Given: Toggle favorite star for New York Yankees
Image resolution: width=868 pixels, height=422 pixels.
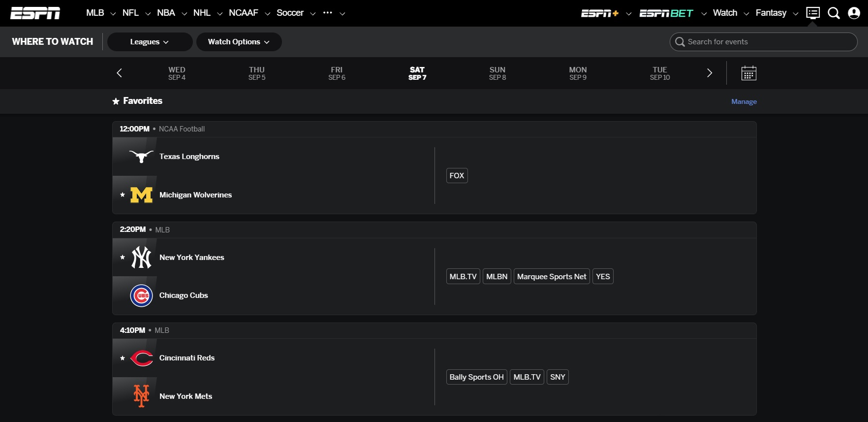Looking at the screenshot, I should click(123, 257).
